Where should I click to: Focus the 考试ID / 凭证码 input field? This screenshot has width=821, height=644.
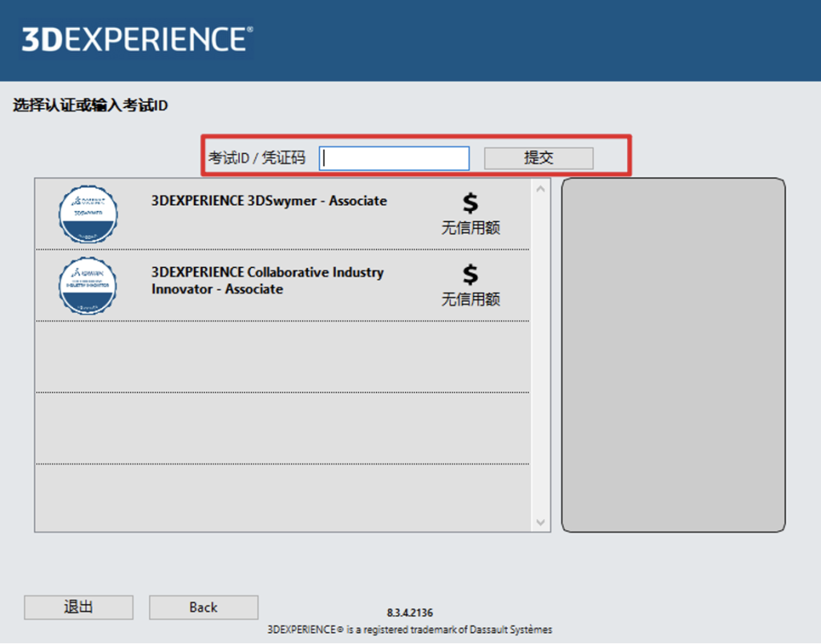(394, 159)
